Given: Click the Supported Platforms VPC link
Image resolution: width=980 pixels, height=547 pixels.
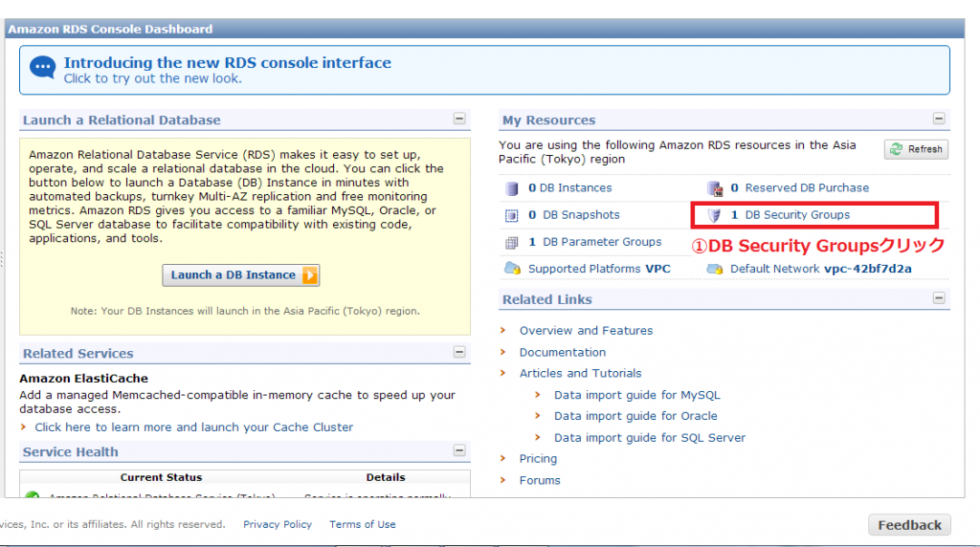Looking at the screenshot, I should (x=599, y=269).
